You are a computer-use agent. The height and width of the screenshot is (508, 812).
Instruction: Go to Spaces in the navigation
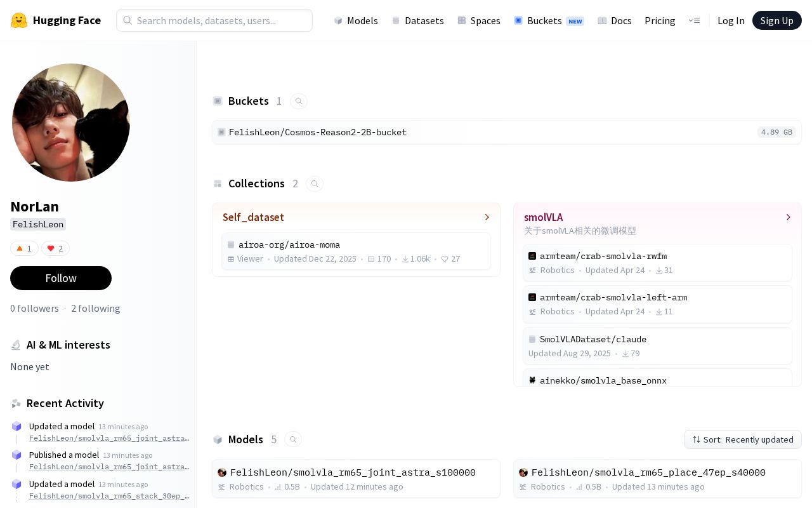pos(479,20)
